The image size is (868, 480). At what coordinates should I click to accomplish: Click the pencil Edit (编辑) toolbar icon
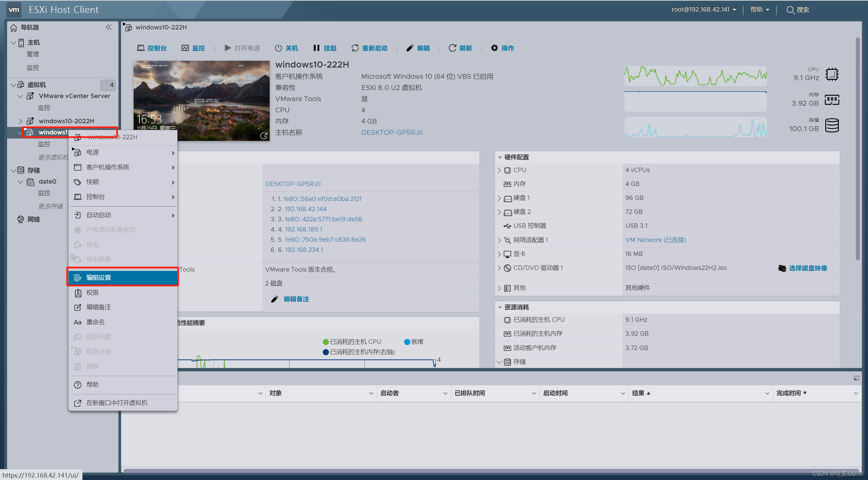[x=410, y=48]
